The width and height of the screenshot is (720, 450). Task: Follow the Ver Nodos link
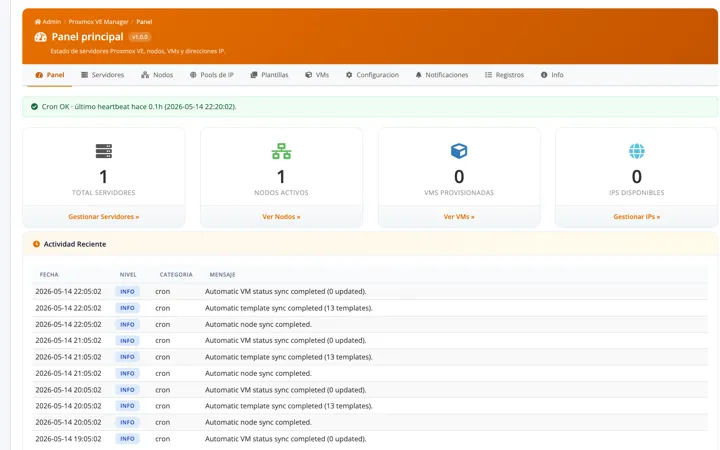pos(281,217)
